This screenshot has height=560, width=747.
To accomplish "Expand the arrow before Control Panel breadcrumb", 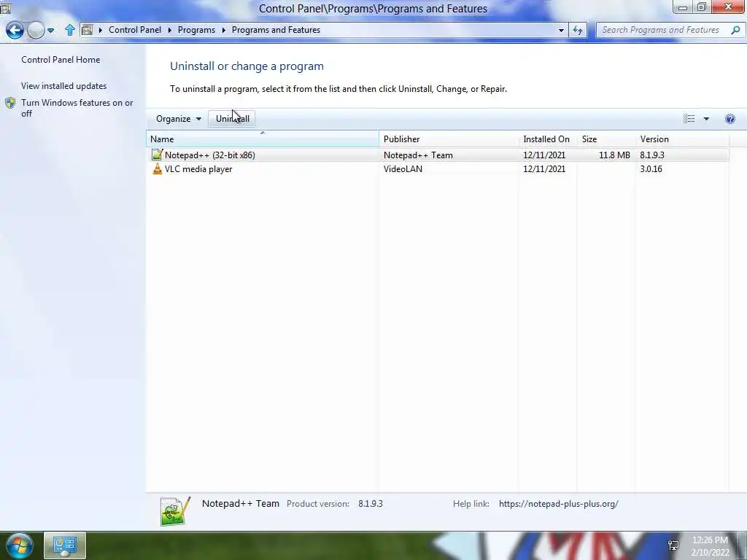I will pyautogui.click(x=101, y=30).
